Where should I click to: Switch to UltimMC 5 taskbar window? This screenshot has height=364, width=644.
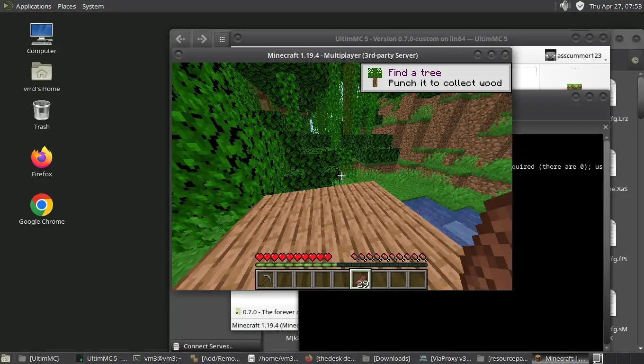(101, 358)
